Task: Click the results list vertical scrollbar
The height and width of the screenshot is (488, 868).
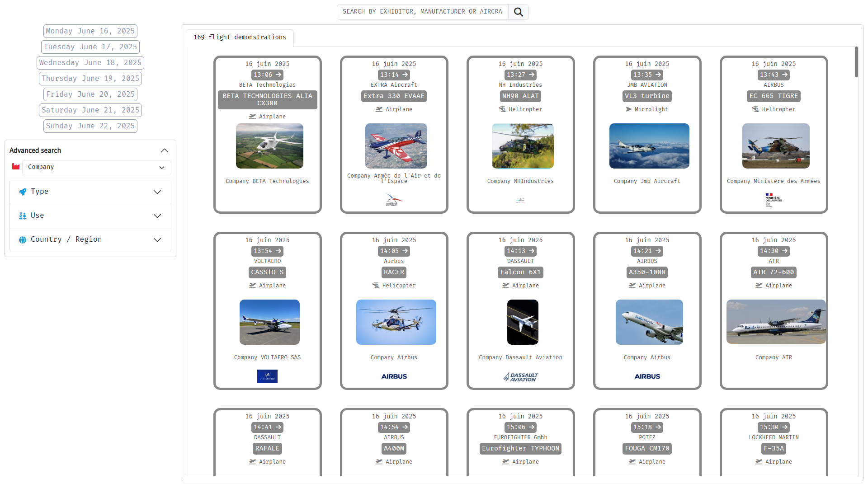Action: click(856, 62)
